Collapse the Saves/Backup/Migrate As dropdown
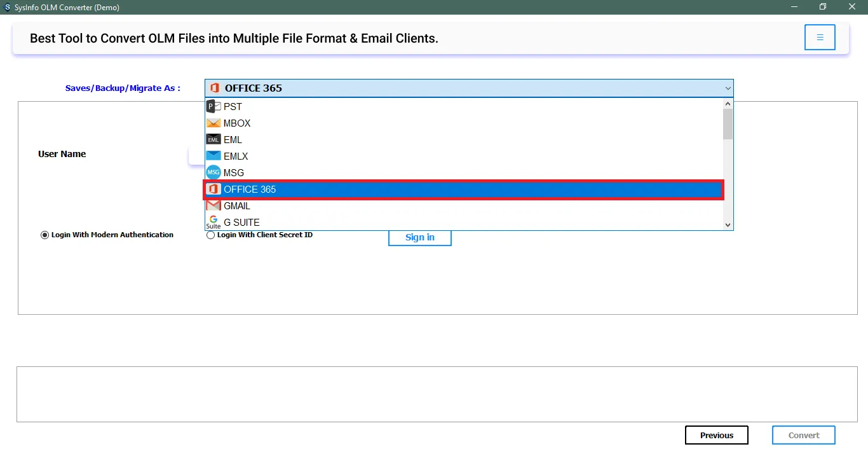 pos(728,88)
